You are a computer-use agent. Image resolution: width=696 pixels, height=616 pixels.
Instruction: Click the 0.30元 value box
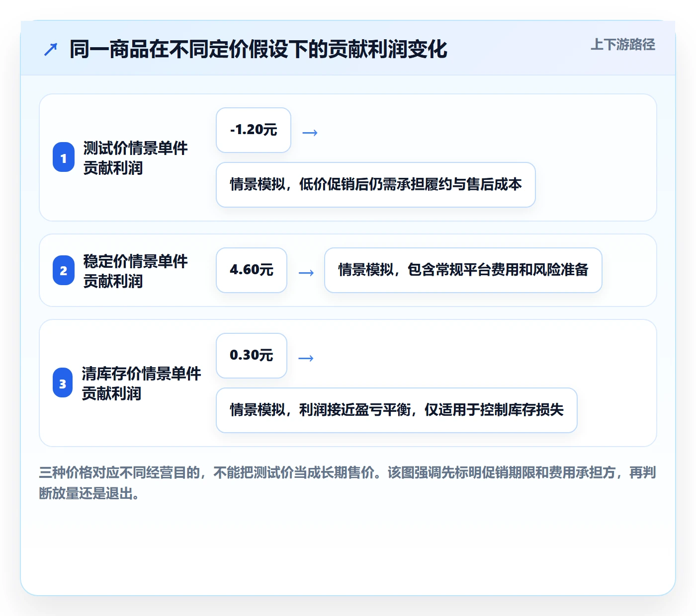click(x=252, y=356)
